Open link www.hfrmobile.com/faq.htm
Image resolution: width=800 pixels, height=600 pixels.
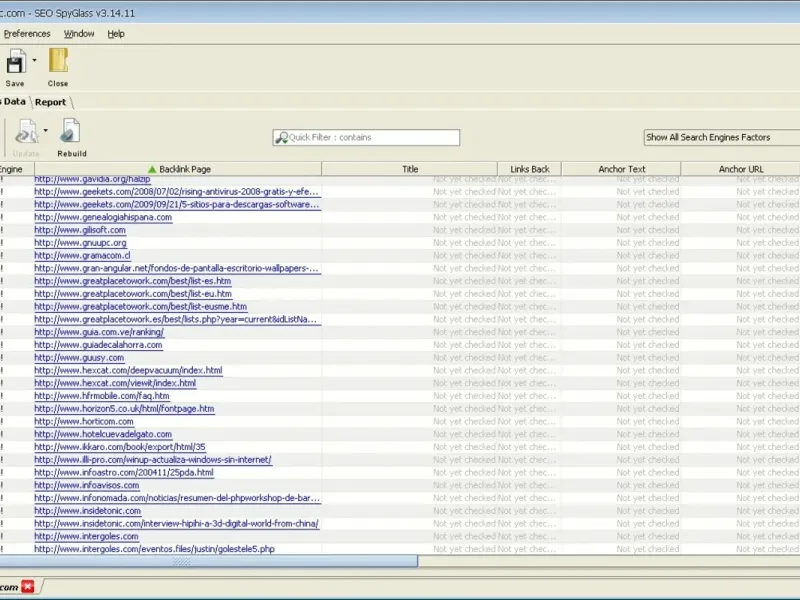102,396
